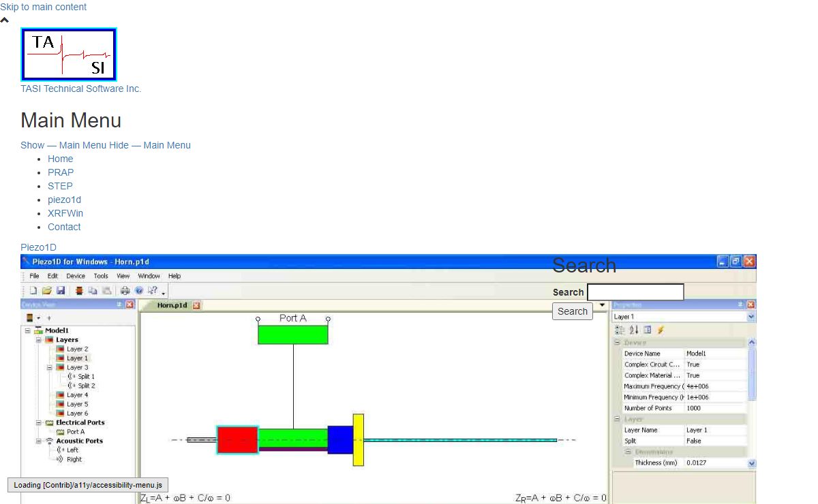Click the lightning bolt Events icon
Viewport: 818px width, 504px height.
click(x=661, y=330)
